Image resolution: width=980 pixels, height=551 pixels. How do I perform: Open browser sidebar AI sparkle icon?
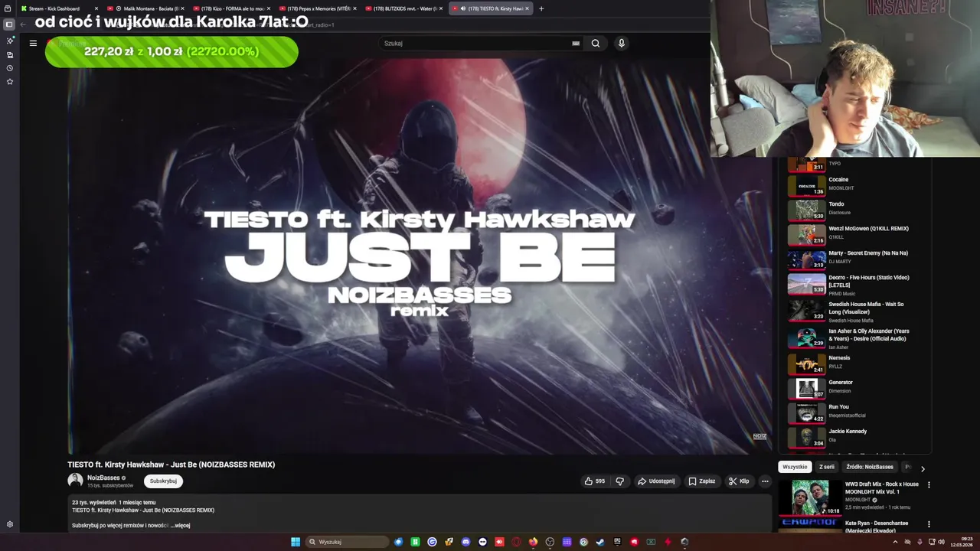pyautogui.click(x=10, y=41)
